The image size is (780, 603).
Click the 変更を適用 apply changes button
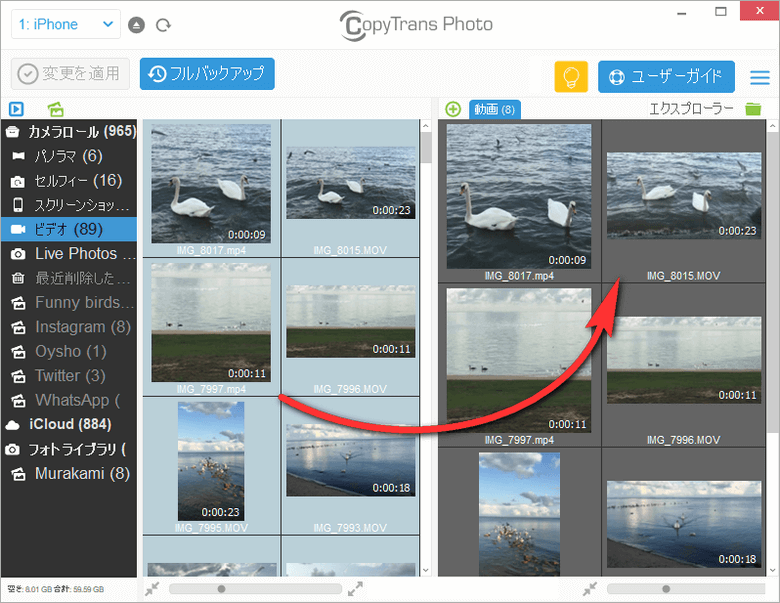pyautogui.click(x=70, y=74)
